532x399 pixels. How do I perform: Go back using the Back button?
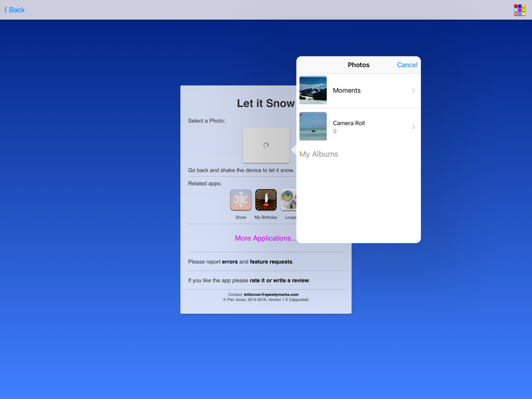14,10
